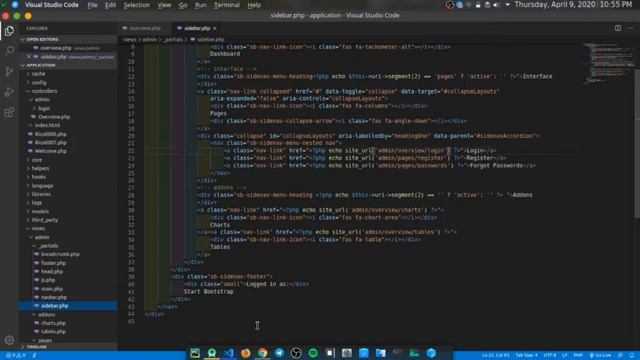Image resolution: width=640 pixels, height=360 pixels.
Task: Collapse the APPLICATION folder section
Action: 68,65
